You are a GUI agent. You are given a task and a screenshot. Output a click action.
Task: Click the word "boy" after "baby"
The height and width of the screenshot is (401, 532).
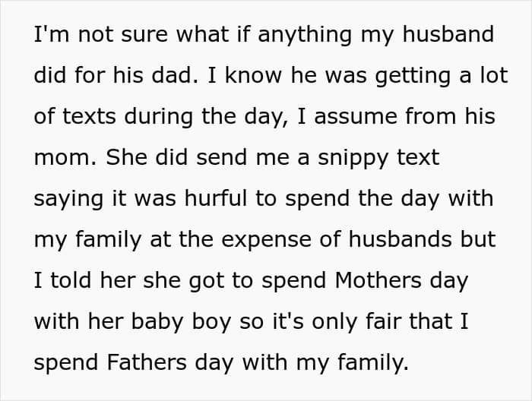pyautogui.click(x=211, y=322)
